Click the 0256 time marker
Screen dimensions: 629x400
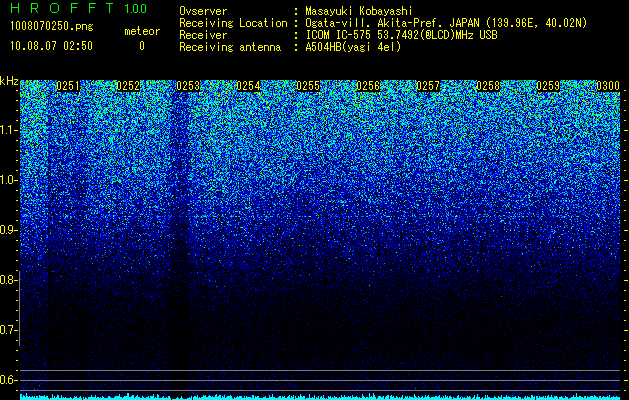(x=368, y=86)
